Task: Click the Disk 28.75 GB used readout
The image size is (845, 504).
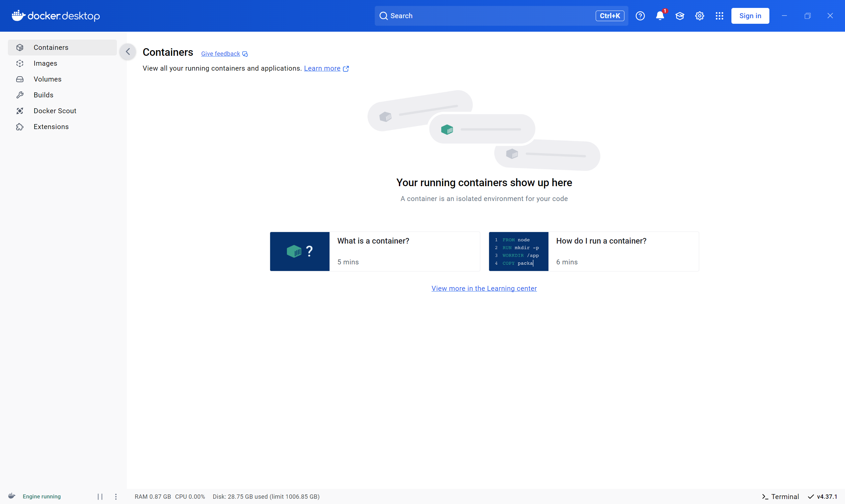Action: tap(266, 496)
